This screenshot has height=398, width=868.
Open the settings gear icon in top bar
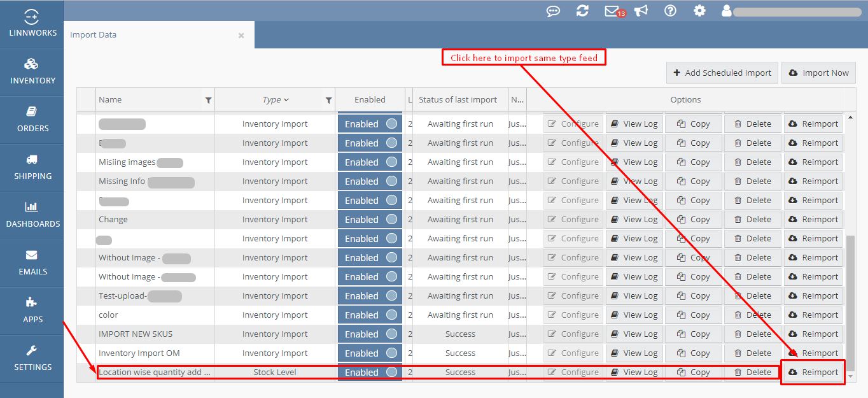point(699,11)
